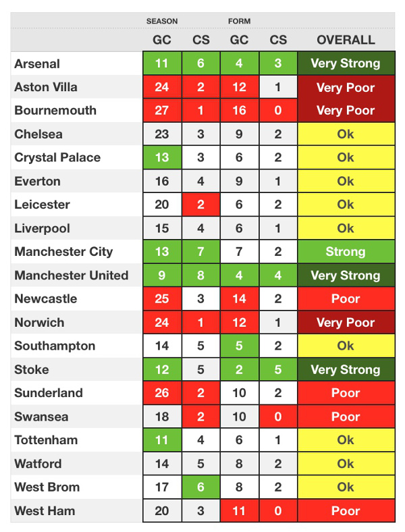Select Newcastle's form GC value 14
The height and width of the screenshot is (532, 405).
pos(240,298)
